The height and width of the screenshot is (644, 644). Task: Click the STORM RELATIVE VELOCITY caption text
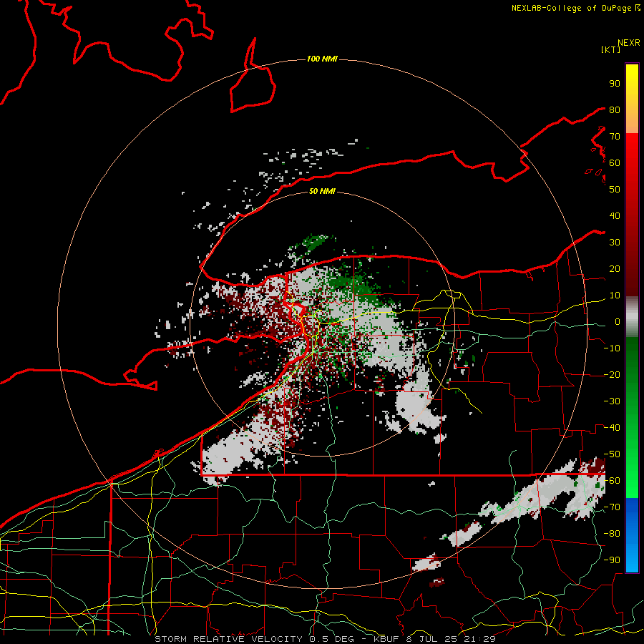[229, 639]
